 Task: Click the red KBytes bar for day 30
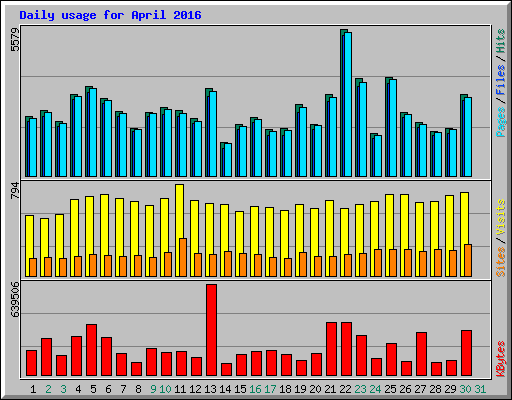pos(466,353)
